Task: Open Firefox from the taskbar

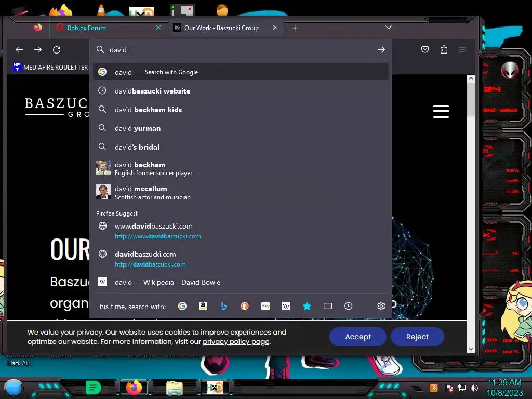Action: coord(134,388)
